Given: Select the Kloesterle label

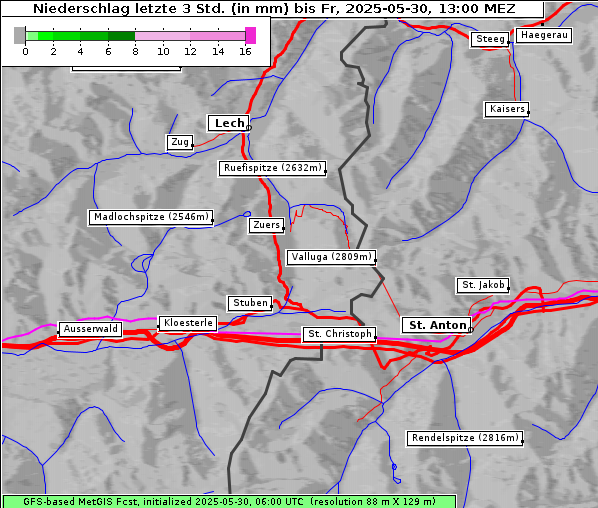Looking at the screenshot, I should click(188, 323).
